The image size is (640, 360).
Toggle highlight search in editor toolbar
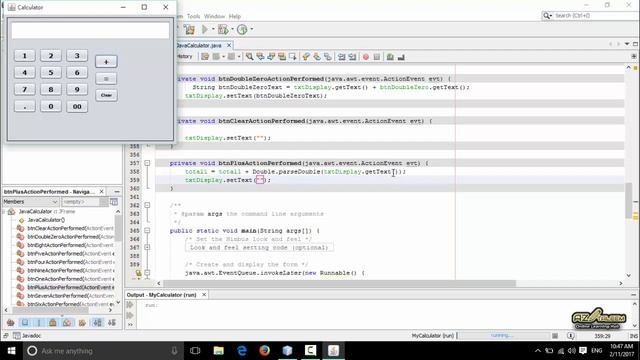pyautogui.click(x=282, y=57)
